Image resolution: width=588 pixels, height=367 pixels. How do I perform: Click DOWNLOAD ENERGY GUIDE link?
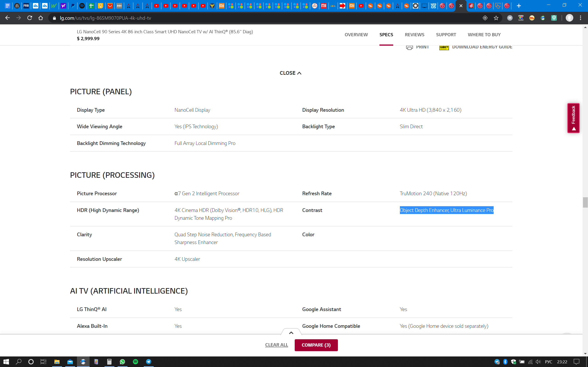pos(482,47)
